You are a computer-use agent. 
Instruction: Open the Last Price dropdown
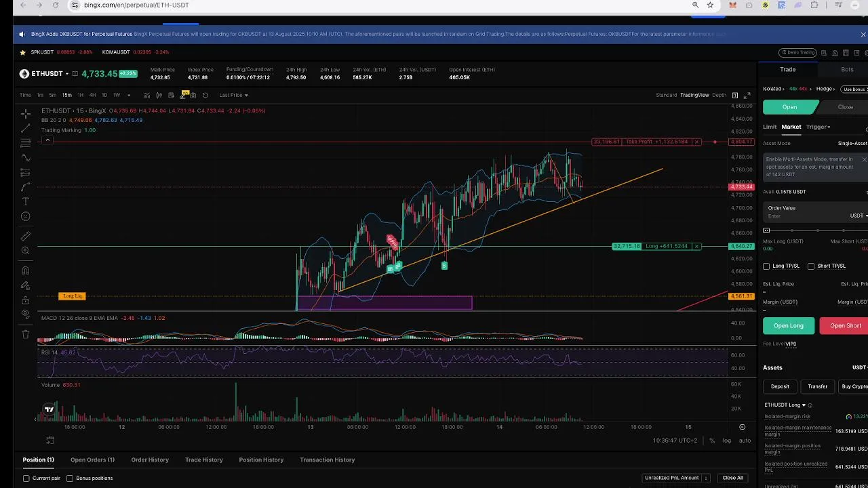click(233, 95)
